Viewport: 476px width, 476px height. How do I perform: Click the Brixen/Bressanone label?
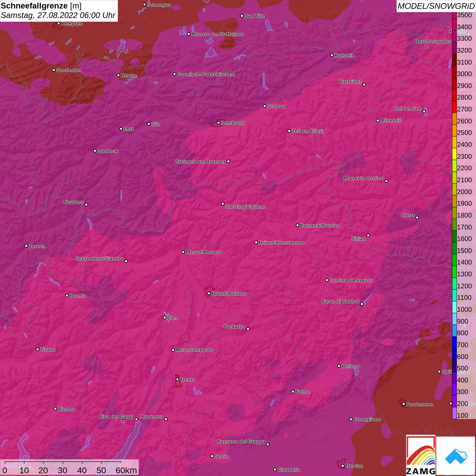click(x=282, y=242)
